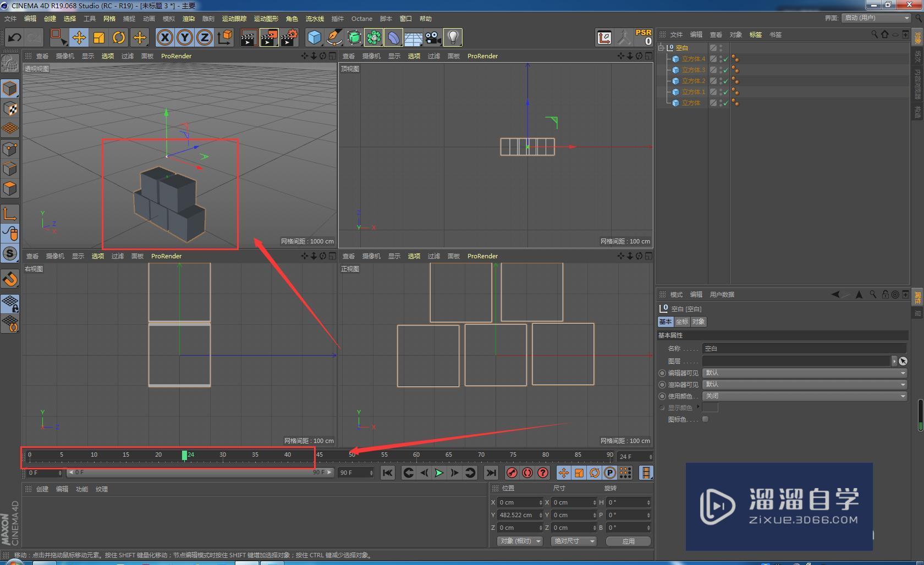Toggle 图标色 checkbox
Screen dimensions: 924x565
point(706,419)
